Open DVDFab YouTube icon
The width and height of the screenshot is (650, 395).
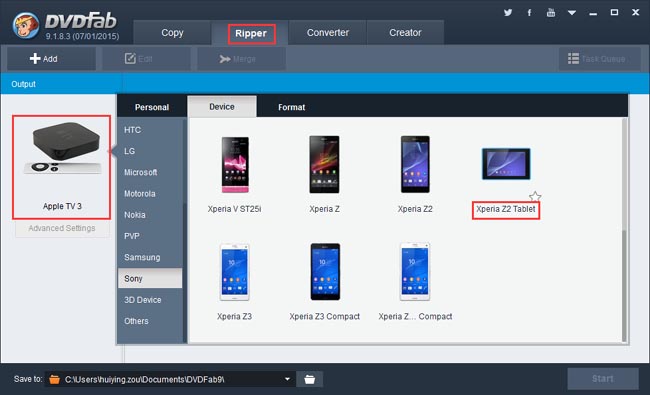[551, 12]
